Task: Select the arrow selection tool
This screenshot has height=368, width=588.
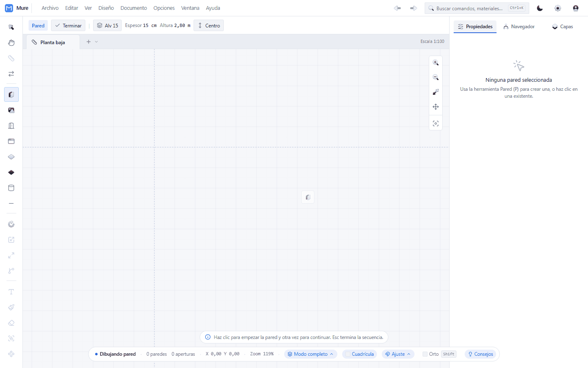Action: pyautogui.click(x=11, y=27)
